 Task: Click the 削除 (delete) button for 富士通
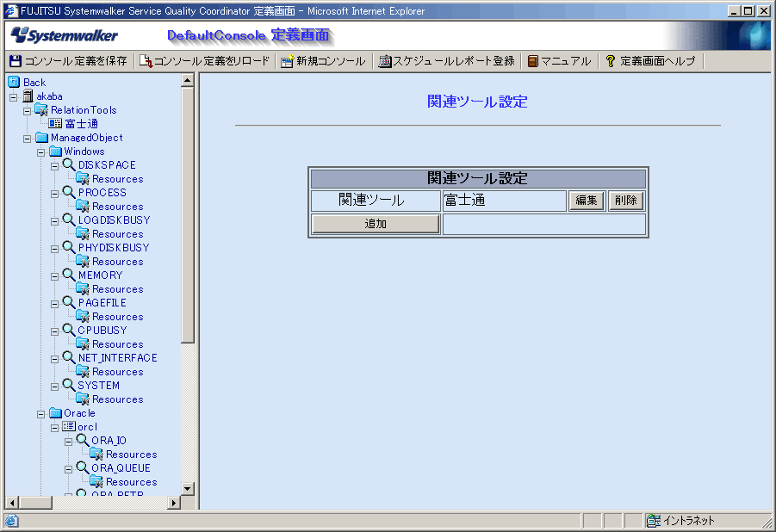626,201
